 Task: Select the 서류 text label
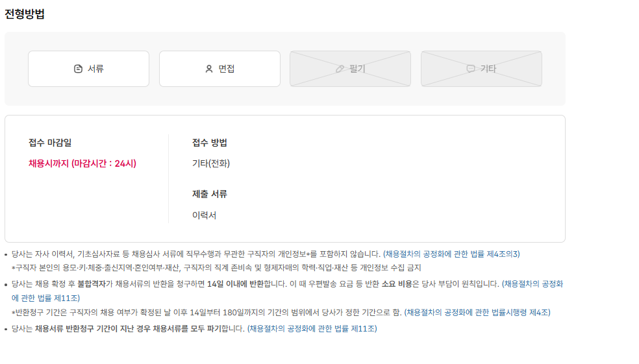(x=95, y=69)
